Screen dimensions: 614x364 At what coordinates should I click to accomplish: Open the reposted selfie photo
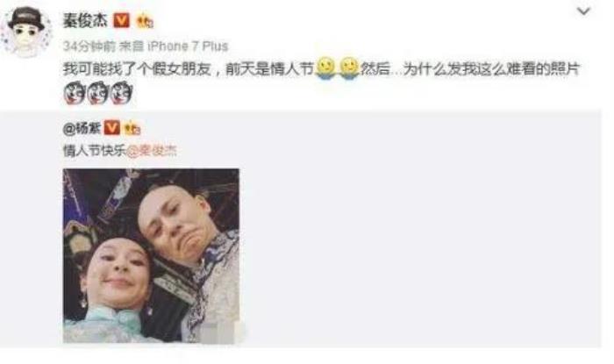pyautogui.click(x=151, y=255)
